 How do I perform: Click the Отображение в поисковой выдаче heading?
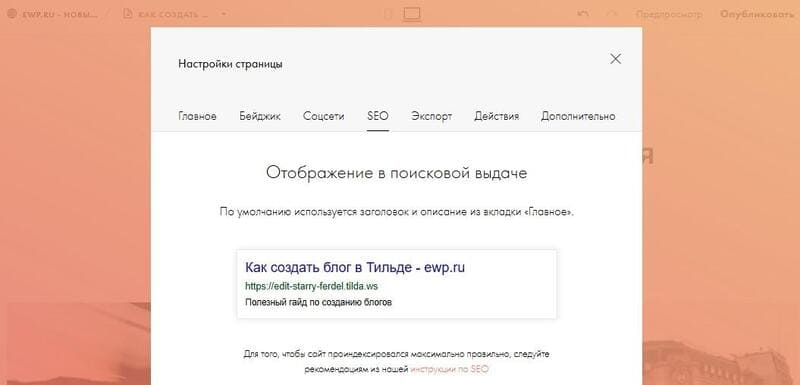[396, 173]
